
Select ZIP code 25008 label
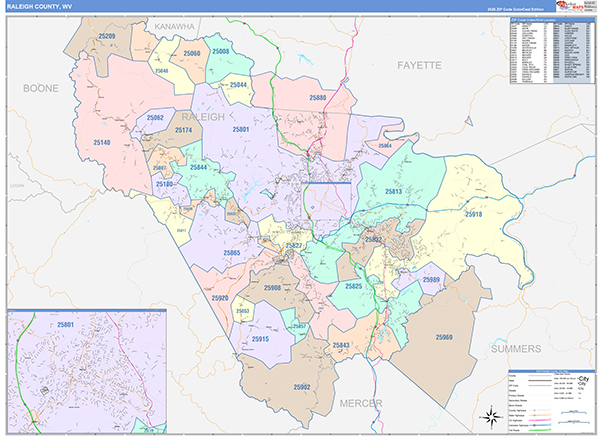[220, 51]
